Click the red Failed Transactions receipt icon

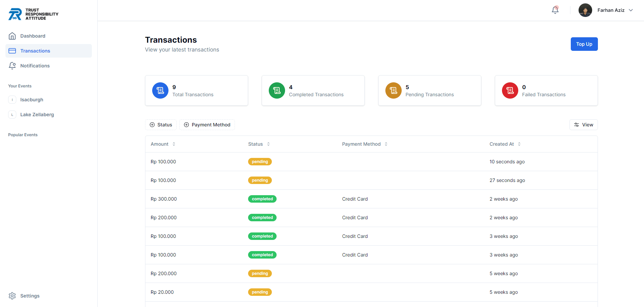pos(510,90)
